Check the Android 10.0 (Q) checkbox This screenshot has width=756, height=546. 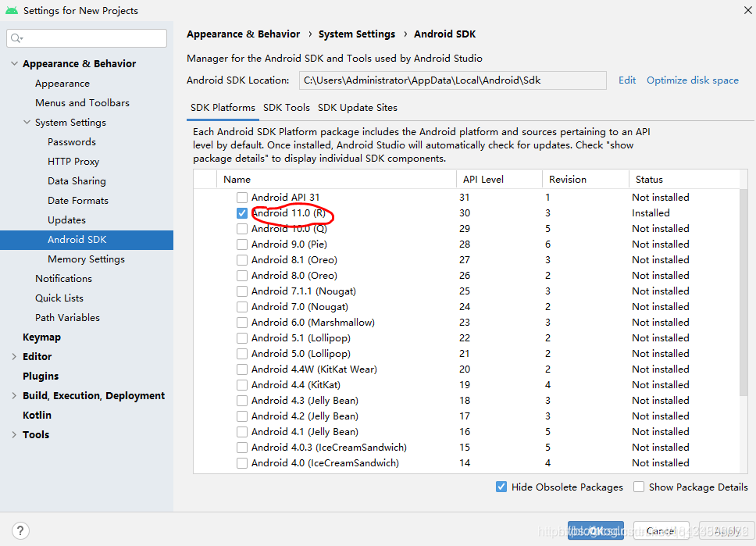click(242, 229)
